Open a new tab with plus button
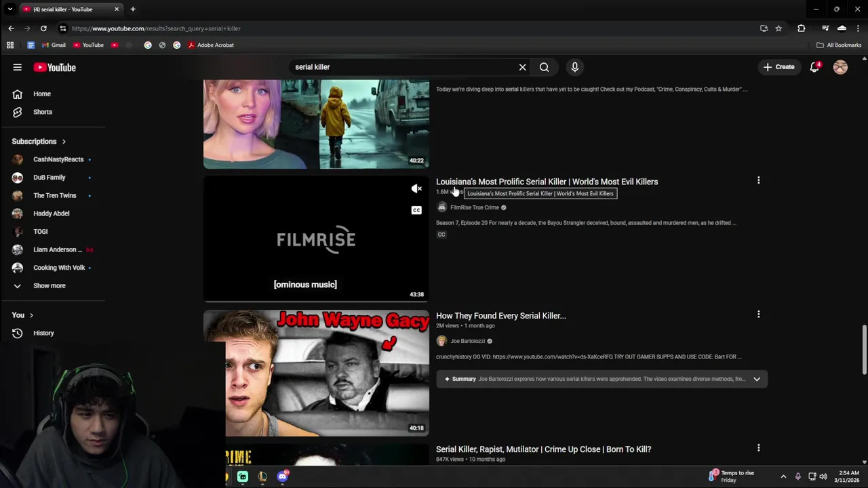Screen dimensions: 868x488 point(133,9)
